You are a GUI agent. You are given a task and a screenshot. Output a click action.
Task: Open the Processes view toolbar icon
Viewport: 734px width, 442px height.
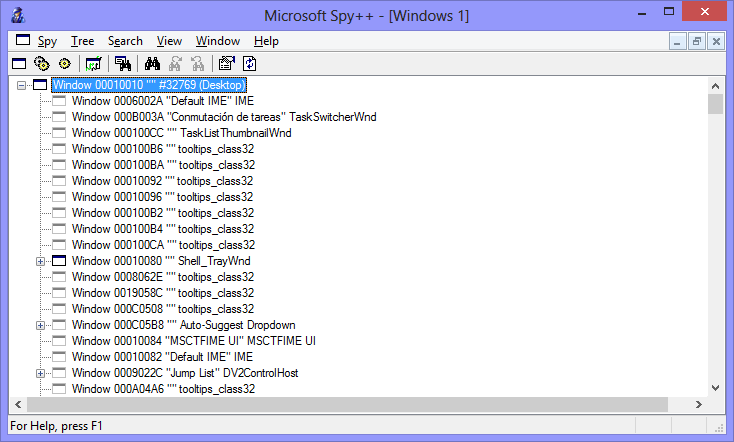[42, 64]
